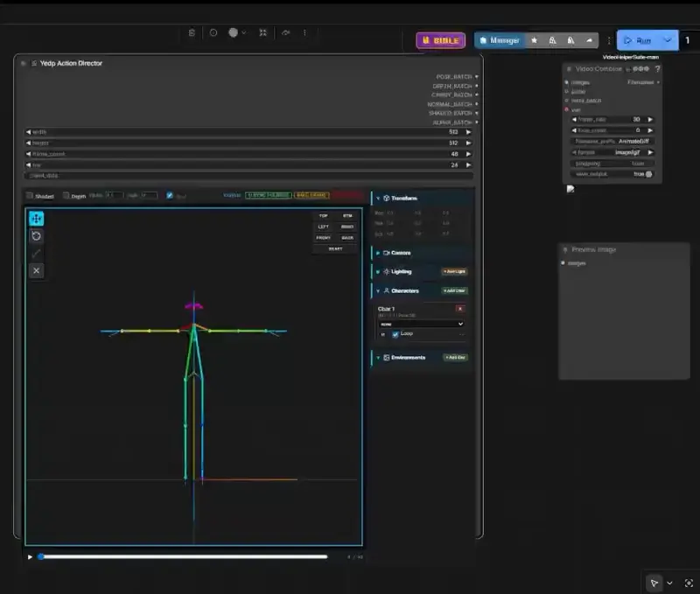Click the gray sphere icon in top toolbar
The image size is (700, 594).
(x=233, y=32)
